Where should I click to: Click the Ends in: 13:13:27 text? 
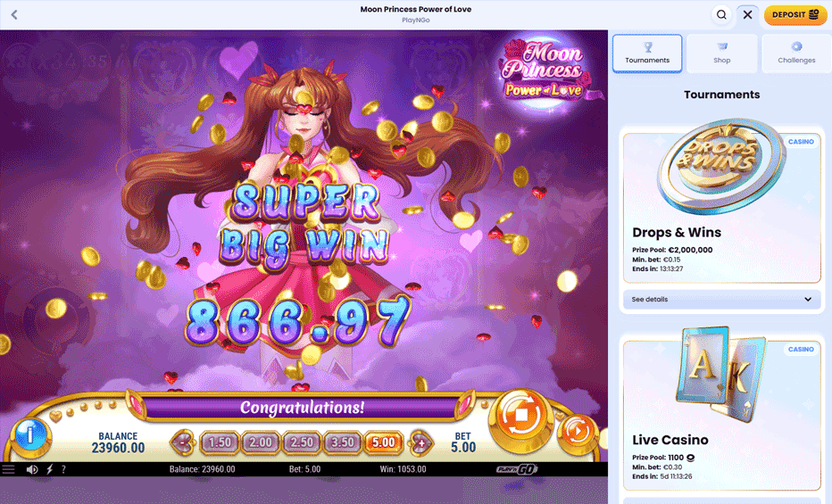click(x=658, y=269)
